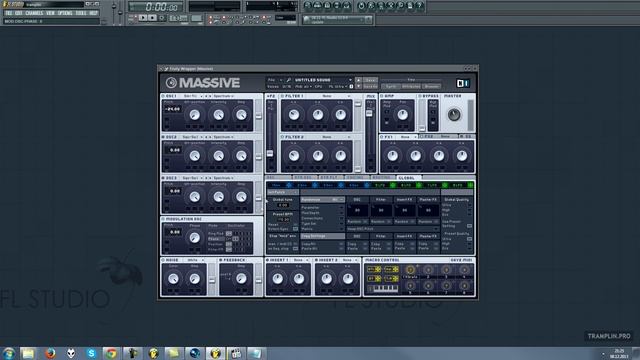Click the Play button in FL Studio transport
This screenshot has width=640, height=360.
(142, 18)
